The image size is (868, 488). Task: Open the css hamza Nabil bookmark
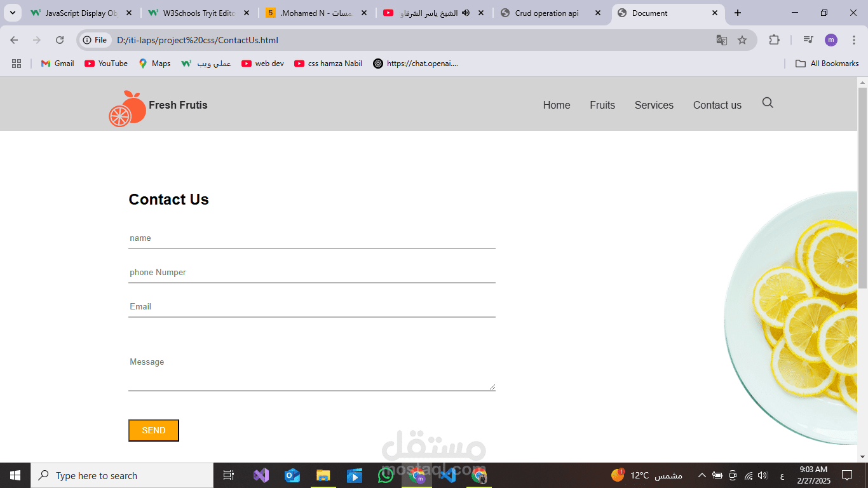tap(328, 64)
